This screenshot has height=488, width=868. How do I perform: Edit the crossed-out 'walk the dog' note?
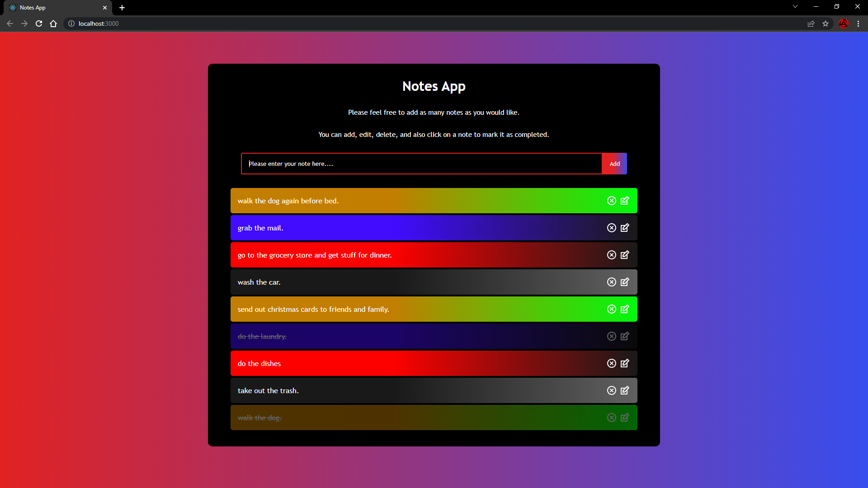pyautogui.click(x=625, y=418)
